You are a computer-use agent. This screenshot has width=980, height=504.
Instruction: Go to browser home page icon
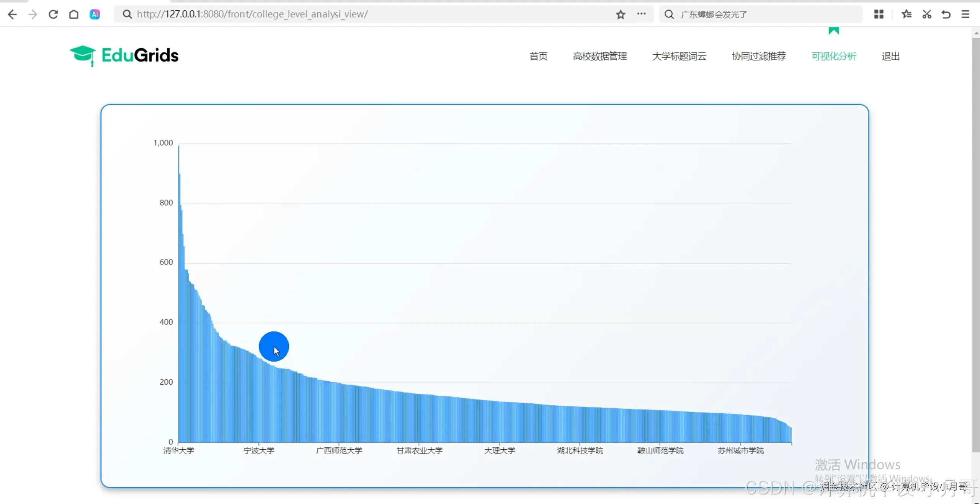click(x=74, y=15)
